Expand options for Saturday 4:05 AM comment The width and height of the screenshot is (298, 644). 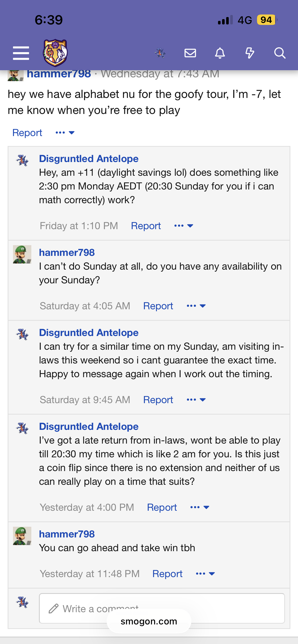[x=196, y=306]
